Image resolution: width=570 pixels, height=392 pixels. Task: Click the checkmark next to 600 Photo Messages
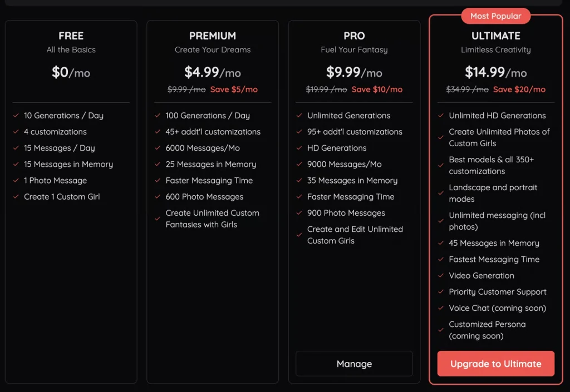point(156,197)
